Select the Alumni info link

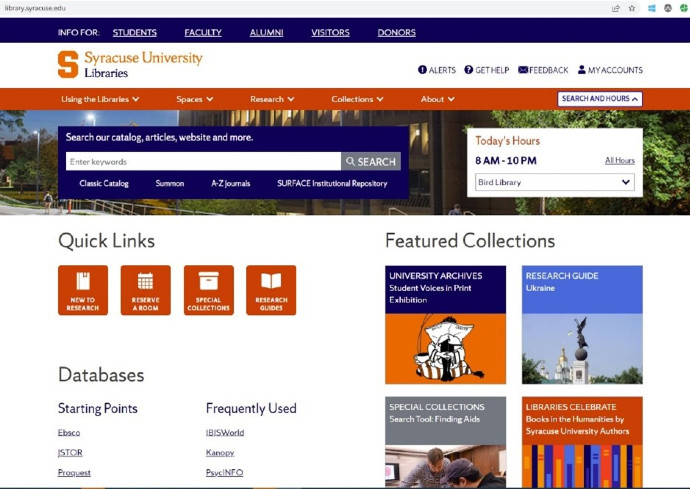click(x=266, y=32)
